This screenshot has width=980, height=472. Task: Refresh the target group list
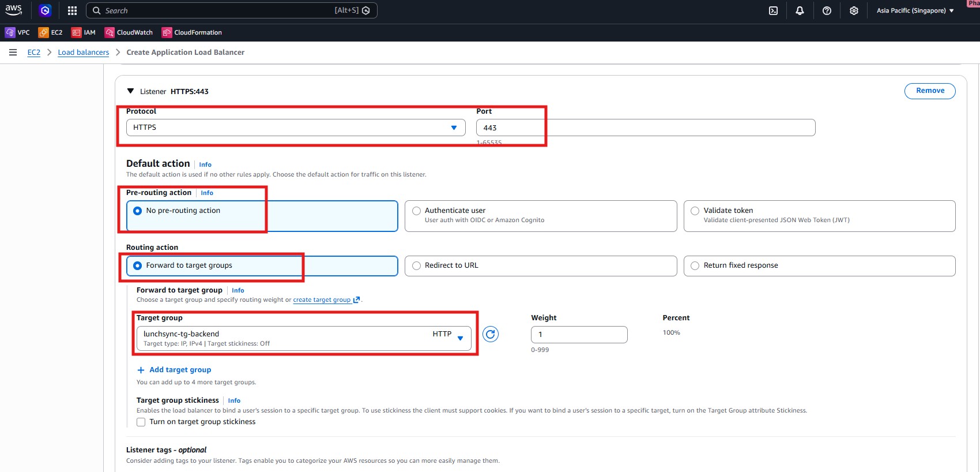click(x=491, y=334)
